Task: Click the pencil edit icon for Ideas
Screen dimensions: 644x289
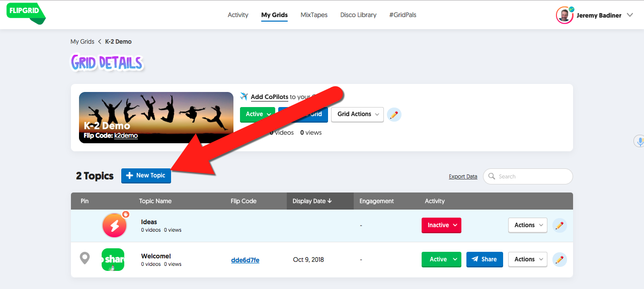Action: pyautogui.click(x=559, y=226)
